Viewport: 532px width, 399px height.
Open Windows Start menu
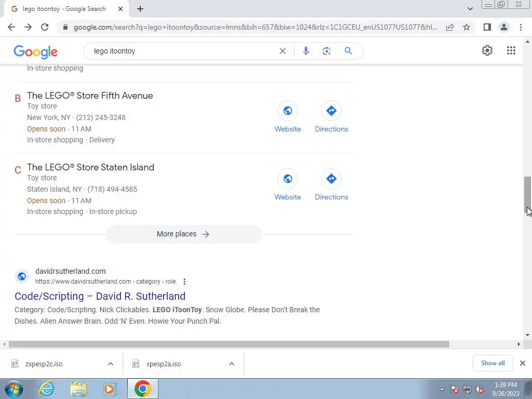point(14,389)
